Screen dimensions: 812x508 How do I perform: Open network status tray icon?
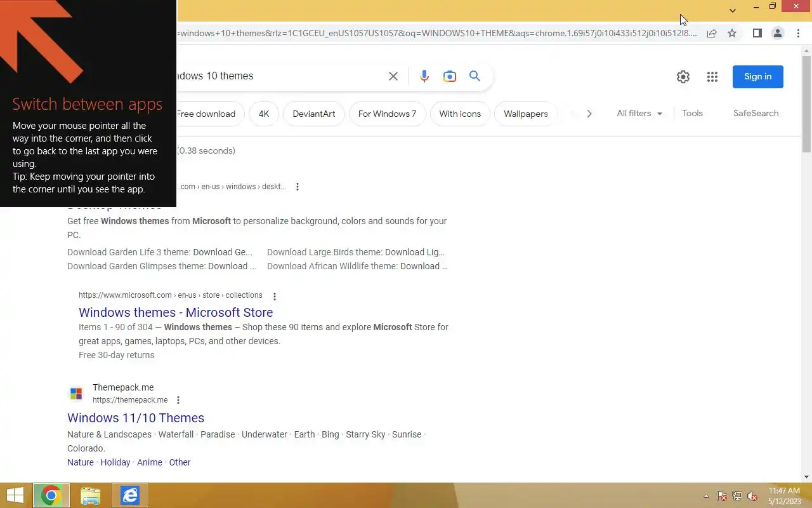[737, 496]
